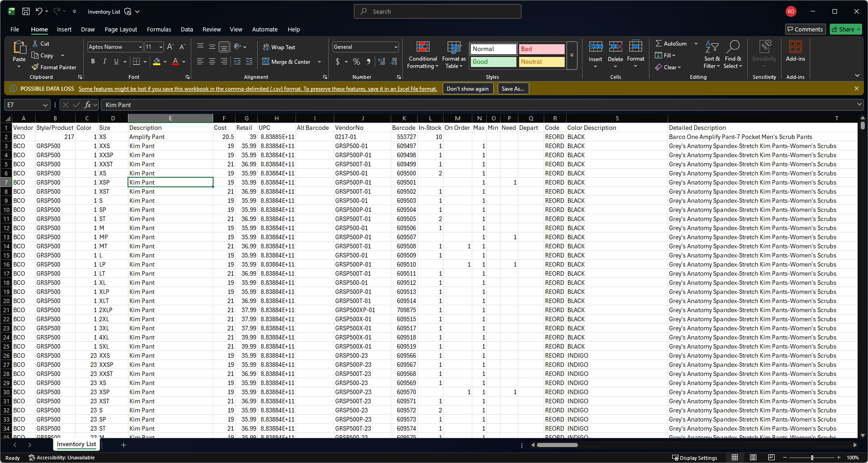This screenshot has width=868, height=463.
Task: Open the Add-ins button
Action: click(796, 51)
